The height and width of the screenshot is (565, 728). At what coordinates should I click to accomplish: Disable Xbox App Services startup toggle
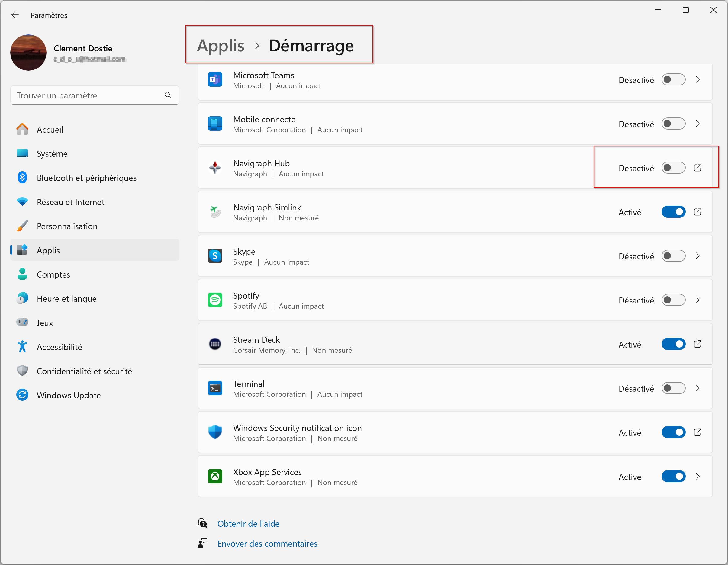point(673,476)
